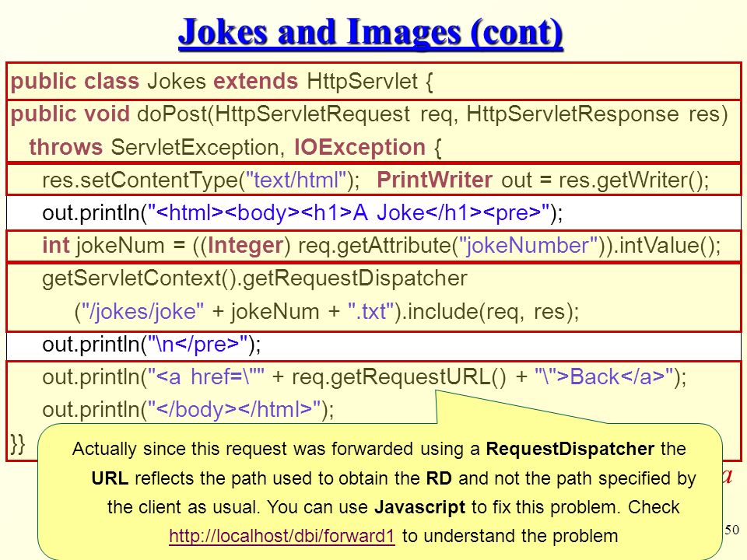Viewport: 747px width, 560px height.
Task: Click the res.setContentType("text/html") statement
Action: 201,180
